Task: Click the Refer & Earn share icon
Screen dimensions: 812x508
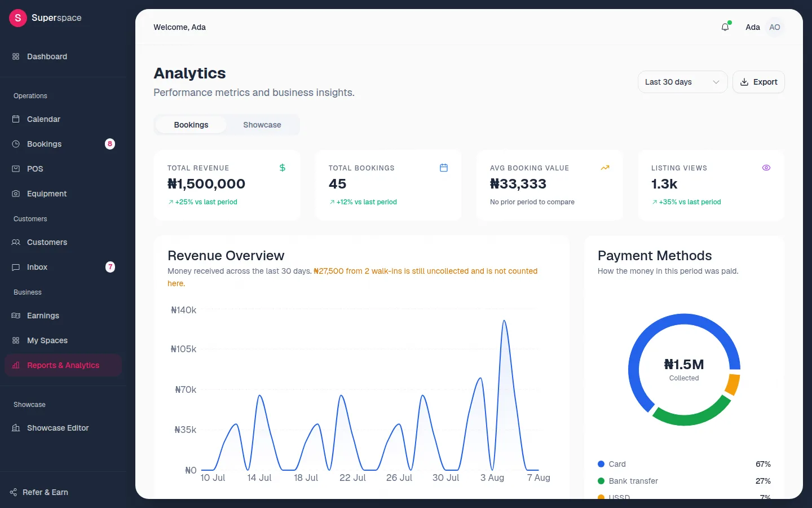Action: pos(14,492)
